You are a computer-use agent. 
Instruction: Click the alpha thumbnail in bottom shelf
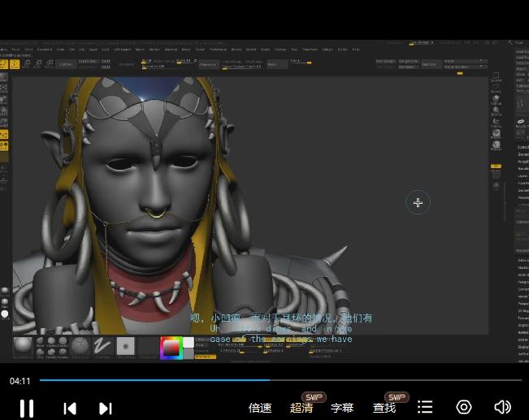125,346
